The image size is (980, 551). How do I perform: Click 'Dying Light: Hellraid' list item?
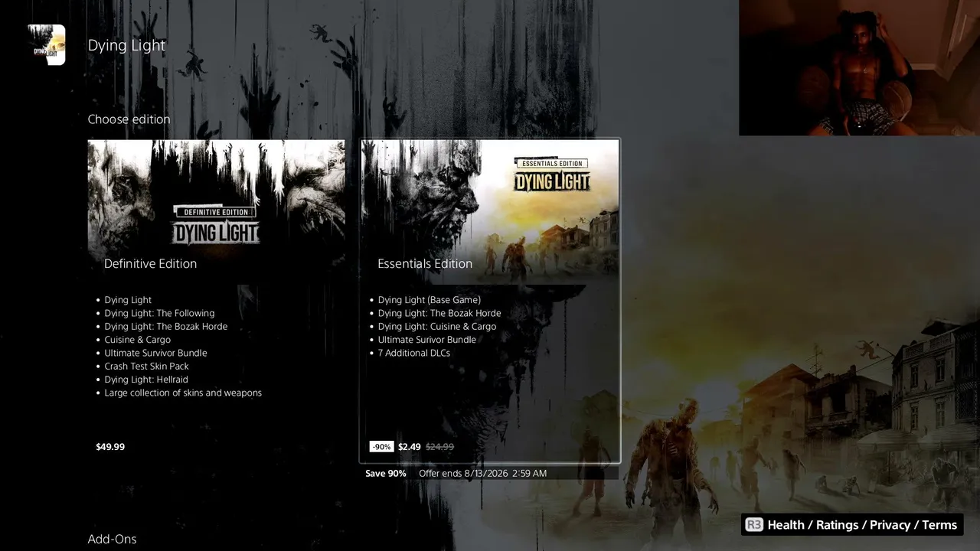146,380
